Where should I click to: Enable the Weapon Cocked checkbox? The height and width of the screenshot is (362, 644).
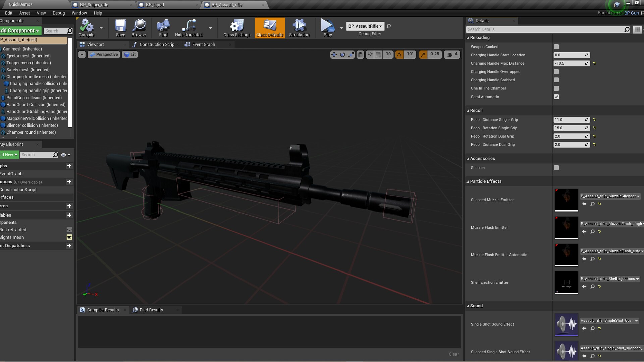pyautogui.click(x=556, y=47)
